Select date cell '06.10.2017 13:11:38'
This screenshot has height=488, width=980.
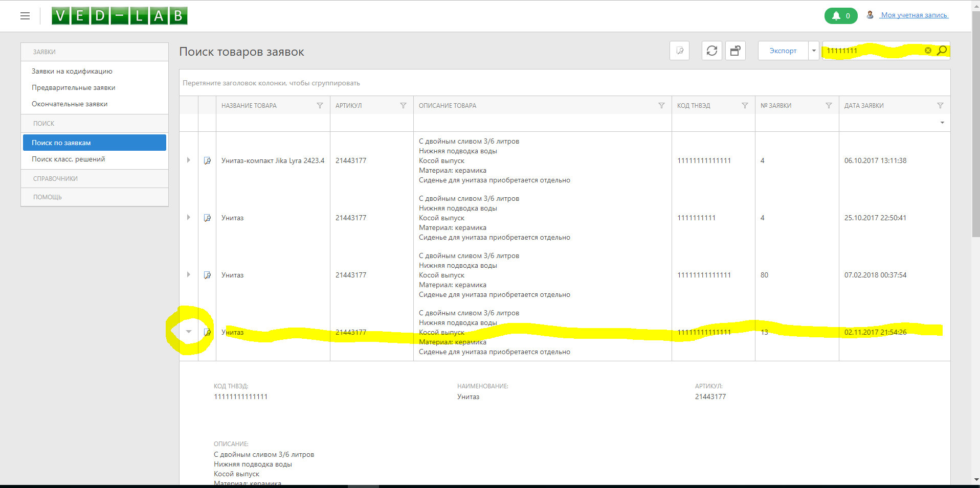(875, 160)
